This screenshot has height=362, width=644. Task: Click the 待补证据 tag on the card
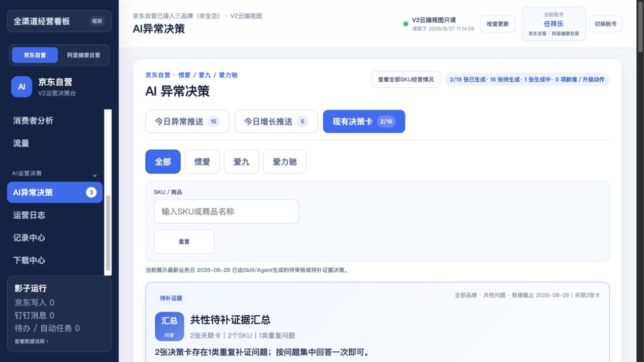point(171,298)
